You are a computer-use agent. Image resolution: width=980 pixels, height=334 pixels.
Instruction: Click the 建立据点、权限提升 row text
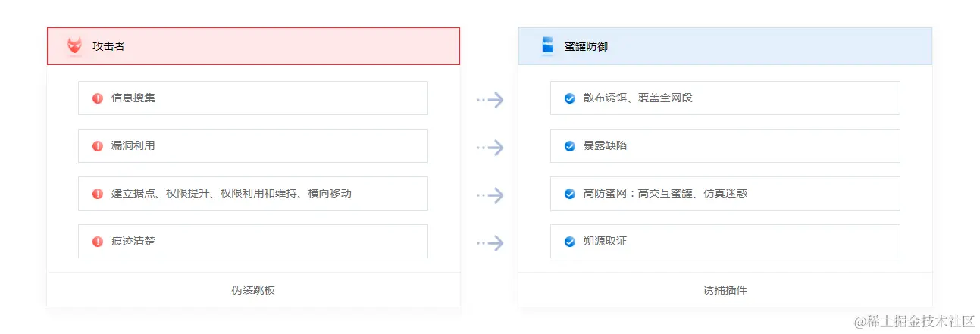coord(231,193)
